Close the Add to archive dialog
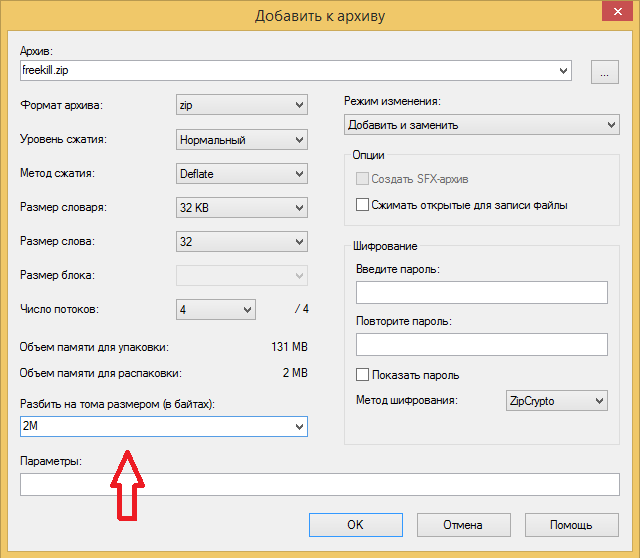 615,14
